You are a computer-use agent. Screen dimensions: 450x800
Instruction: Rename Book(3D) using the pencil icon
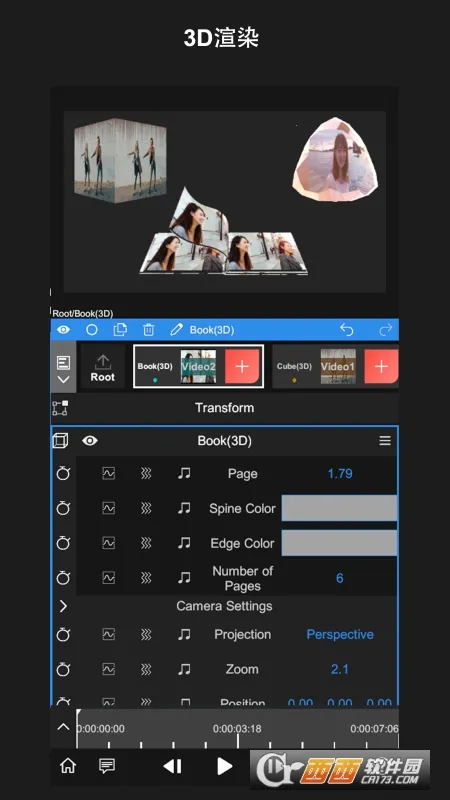176,330
